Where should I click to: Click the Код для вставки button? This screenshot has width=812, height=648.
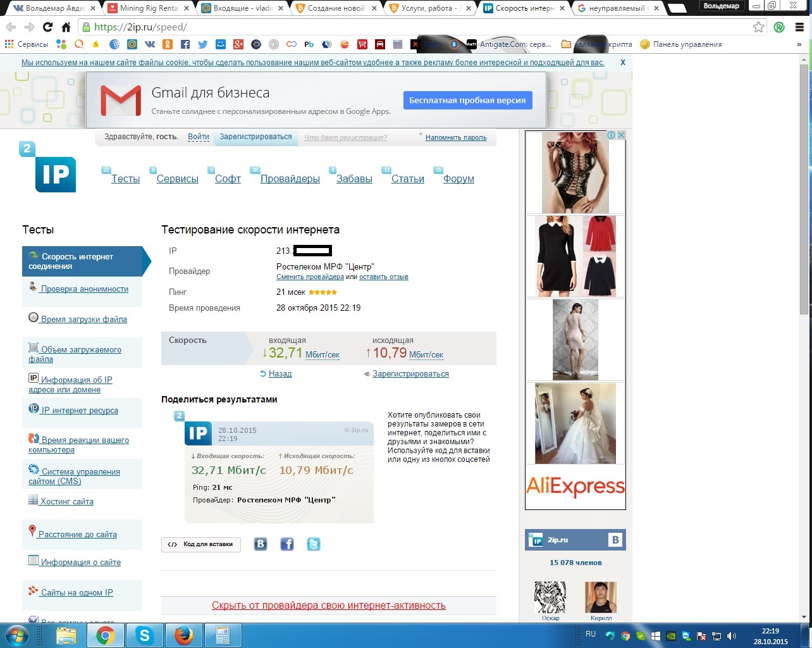click(201, 544)
